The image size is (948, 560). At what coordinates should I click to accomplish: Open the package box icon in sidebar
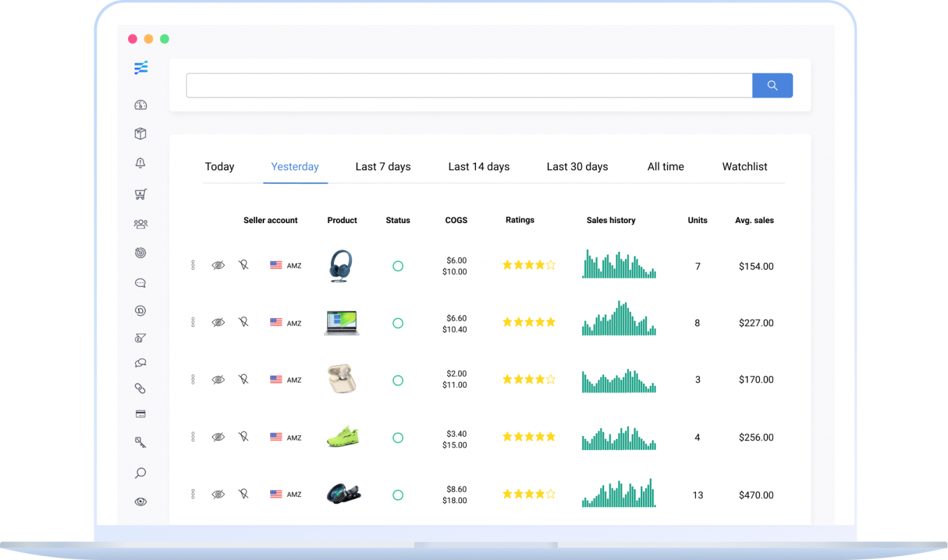click(x=140, y=133)
